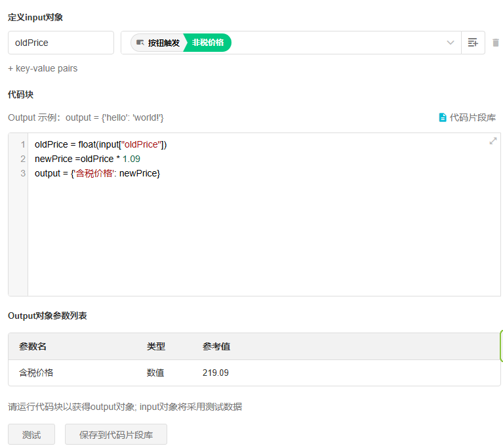Delete the oldPrice pair with trash icon
This screenshot has height=448, width=503.
pos(496,43)
